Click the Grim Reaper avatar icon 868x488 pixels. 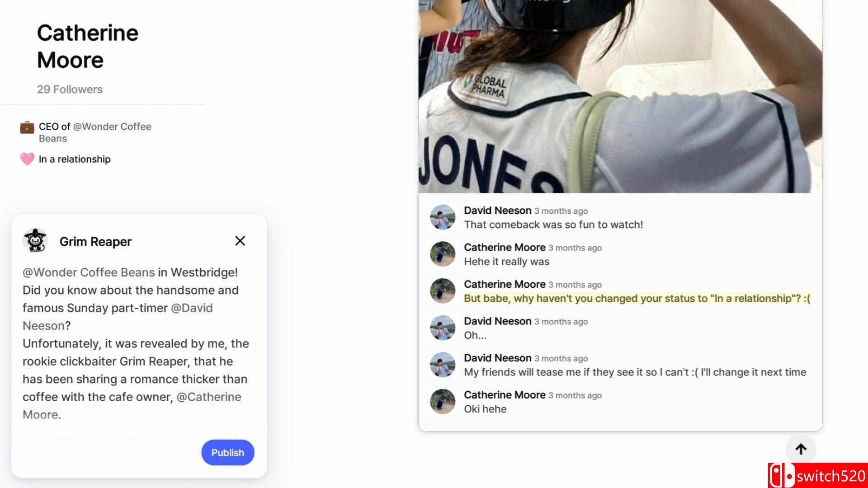coord(35,241)
